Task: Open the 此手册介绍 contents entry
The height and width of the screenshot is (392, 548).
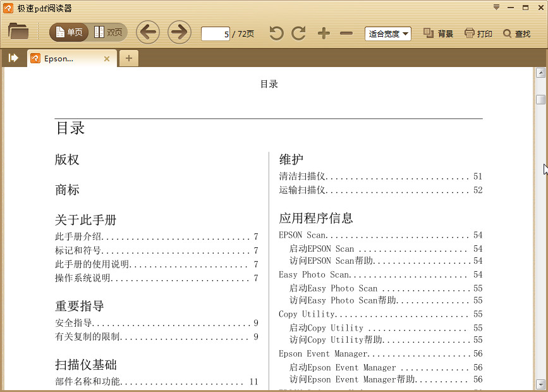Action: (x=157, y=236)
